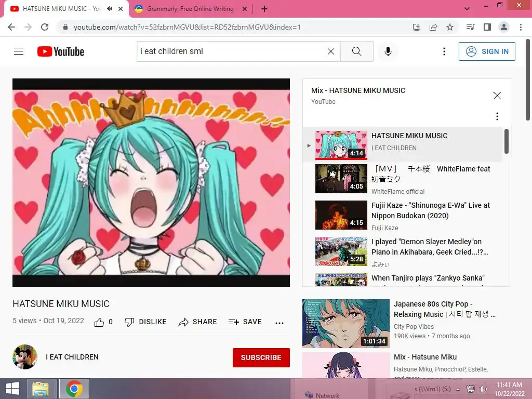This screenshot has width=532, height=399.
Task: Open the SHARE dialog for the video
Action: point(197,322)
